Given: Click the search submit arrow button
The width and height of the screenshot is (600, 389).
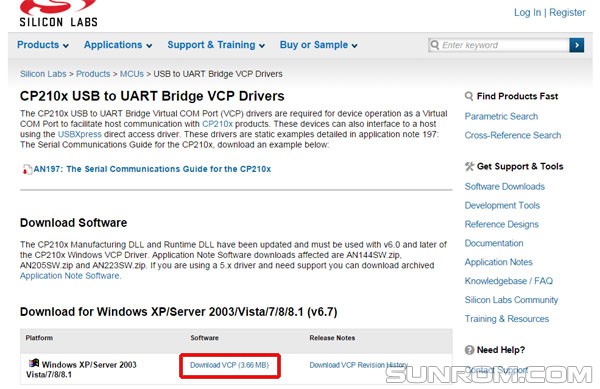Looking at the screenshot, I should pos(576,45).
